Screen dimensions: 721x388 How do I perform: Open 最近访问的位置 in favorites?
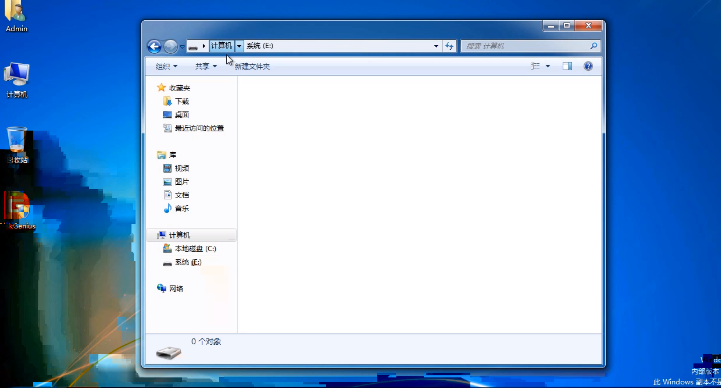(x=199, y=128)
